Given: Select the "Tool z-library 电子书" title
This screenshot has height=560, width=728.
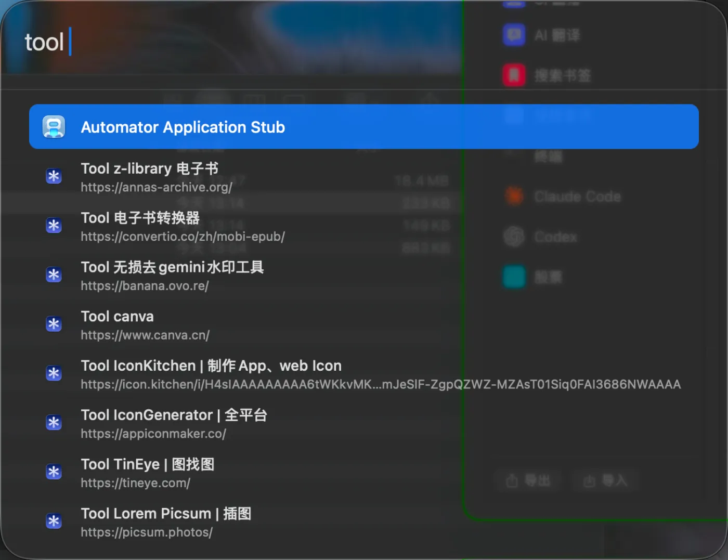Looking at the screenshot, I should point(150,168).
